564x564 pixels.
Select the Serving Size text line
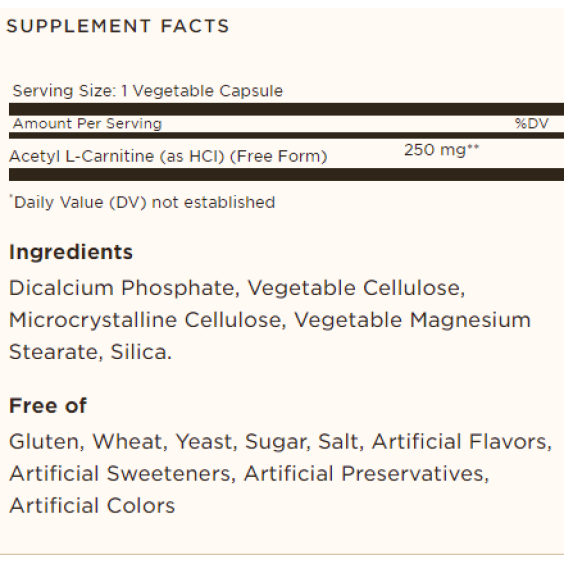click(x=148, y=91)
